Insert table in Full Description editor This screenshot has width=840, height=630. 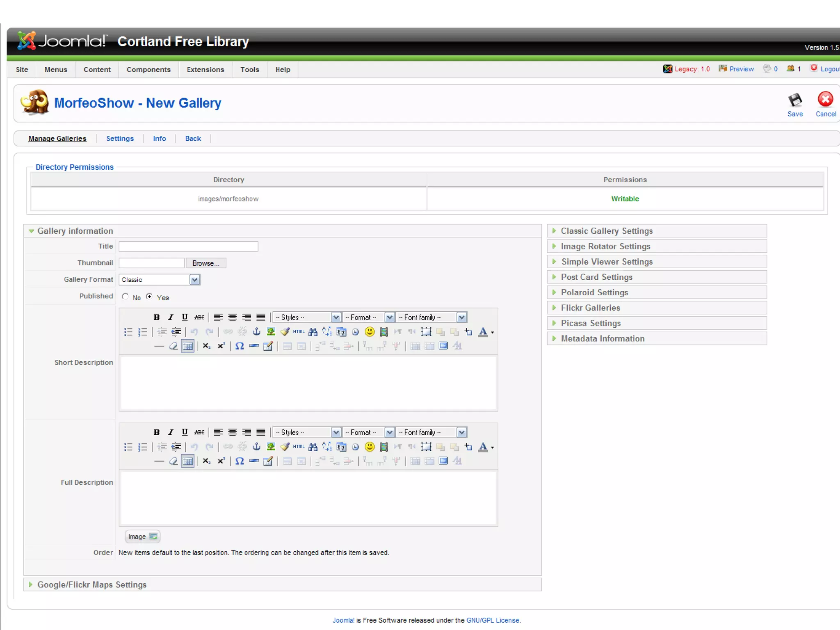coord(187,461)
